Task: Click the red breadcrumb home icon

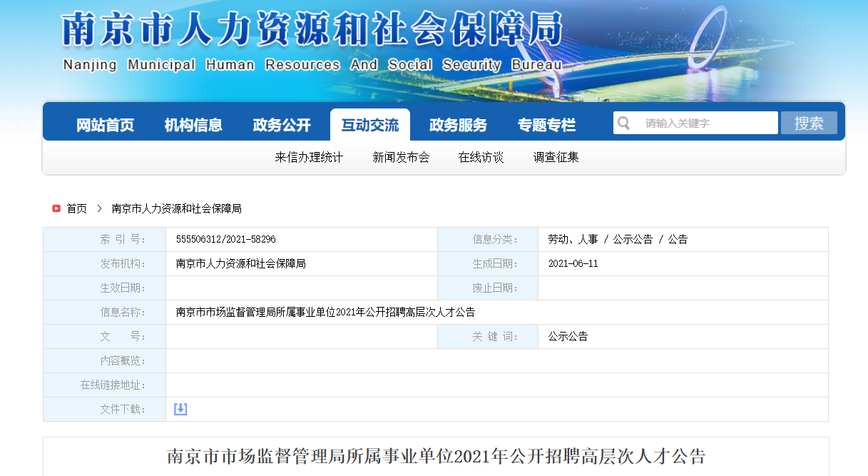Action: 56,208
